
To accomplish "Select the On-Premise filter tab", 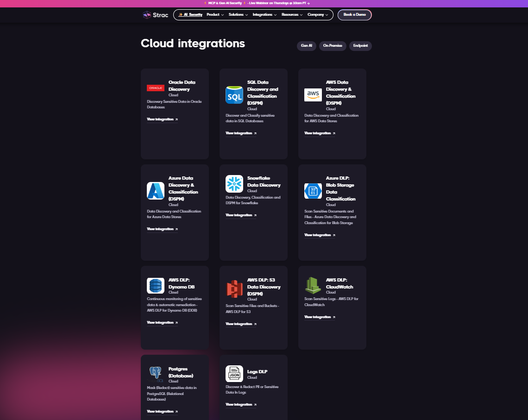I will click(x=333, y=46).
